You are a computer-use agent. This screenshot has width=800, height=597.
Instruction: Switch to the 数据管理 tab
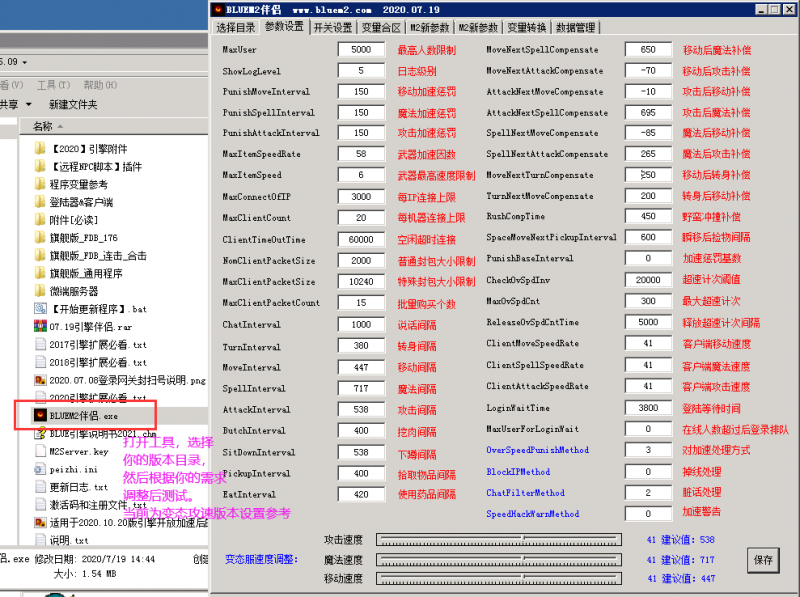[x=575, y=28]
